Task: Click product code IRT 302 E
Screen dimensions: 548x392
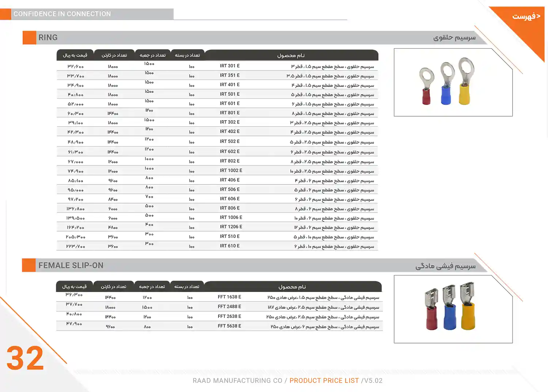Action: click(x=230, y=122)
